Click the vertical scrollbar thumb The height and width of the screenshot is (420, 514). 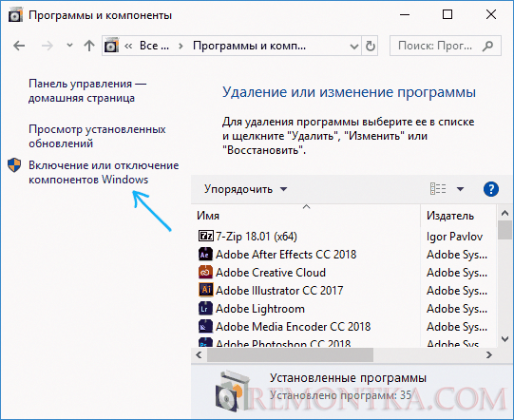point(504,230)
